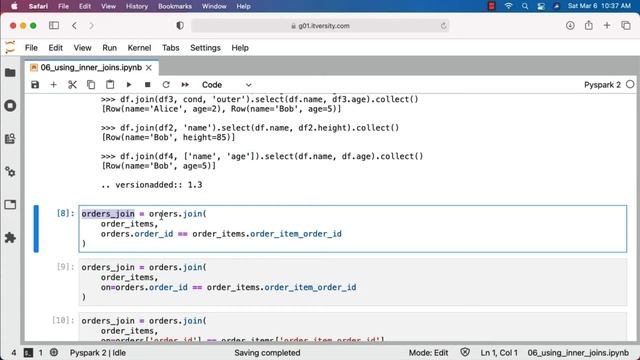
Task: Open JupyterLab Edit menu
Action: (56, 48)
